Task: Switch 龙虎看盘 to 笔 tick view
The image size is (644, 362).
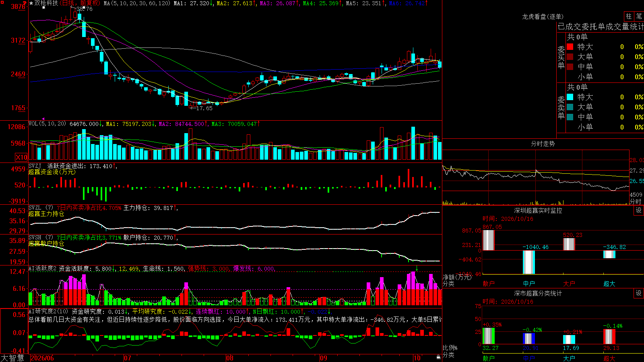Action: point(639,16)
